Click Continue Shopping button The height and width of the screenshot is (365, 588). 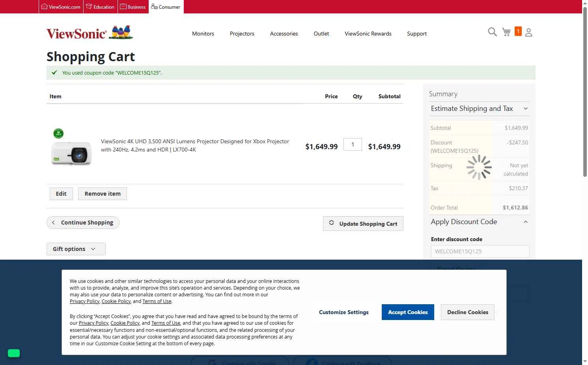tap(83, 223)
